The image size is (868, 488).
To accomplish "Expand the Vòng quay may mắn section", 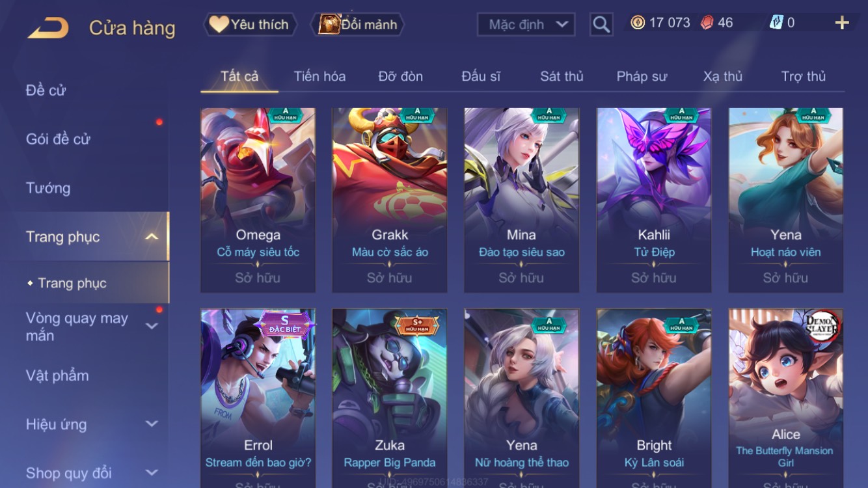I will click(152, 326).
